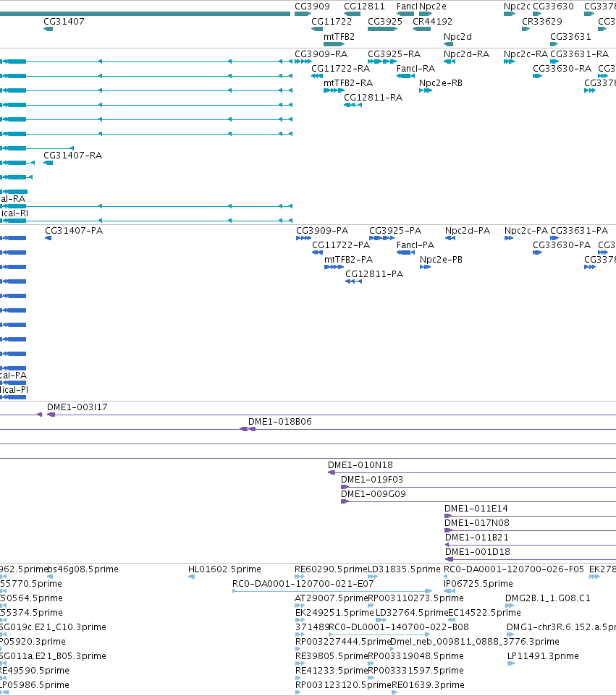The height and width of the screenshot is (696, 616).
Task: Select the Npc2d-RA transcript label
Action: pyautogui.click(x=466, y=54)
